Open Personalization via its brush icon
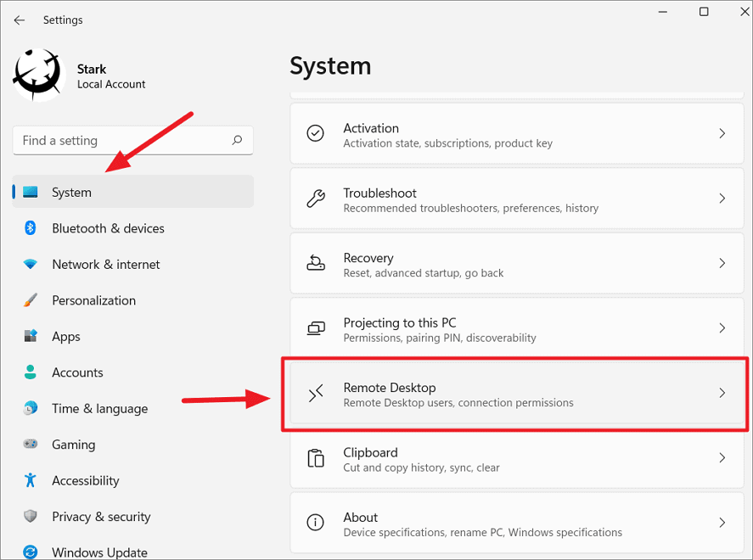753x560 pixels. pos(31,300)
